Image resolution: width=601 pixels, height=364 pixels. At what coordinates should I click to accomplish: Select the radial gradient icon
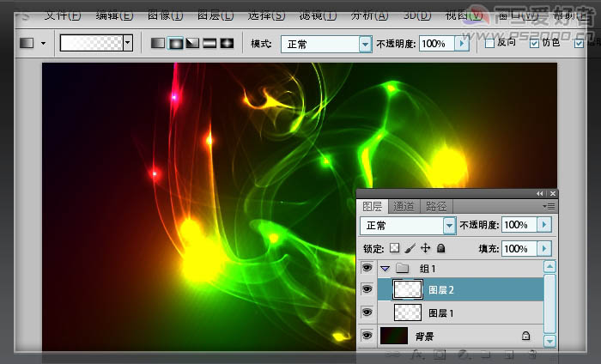tap(175, 43)
